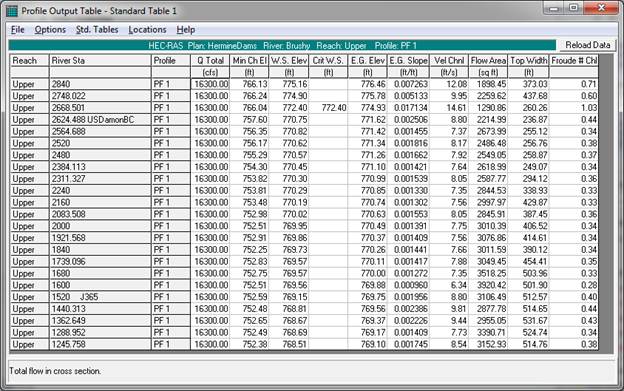Click the E.G. Slope column header
The height and width of the screenshot is (391, 624).
(x=408, y=61)
